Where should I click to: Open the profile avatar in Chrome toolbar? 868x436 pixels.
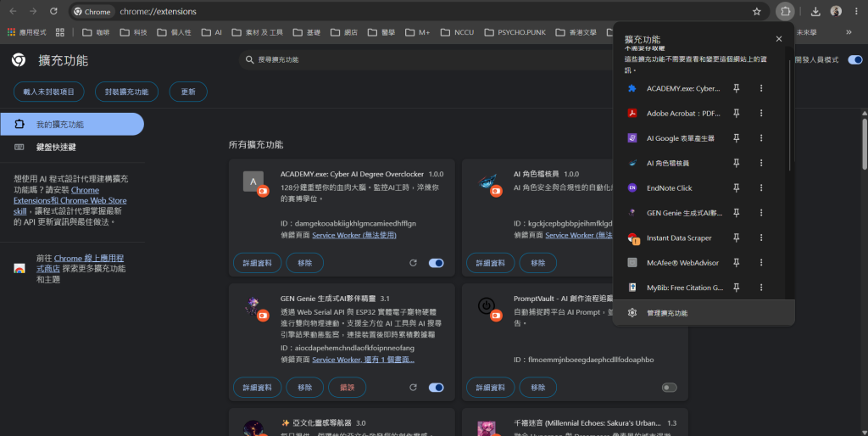pyautogui.click(x=836, y=11)
